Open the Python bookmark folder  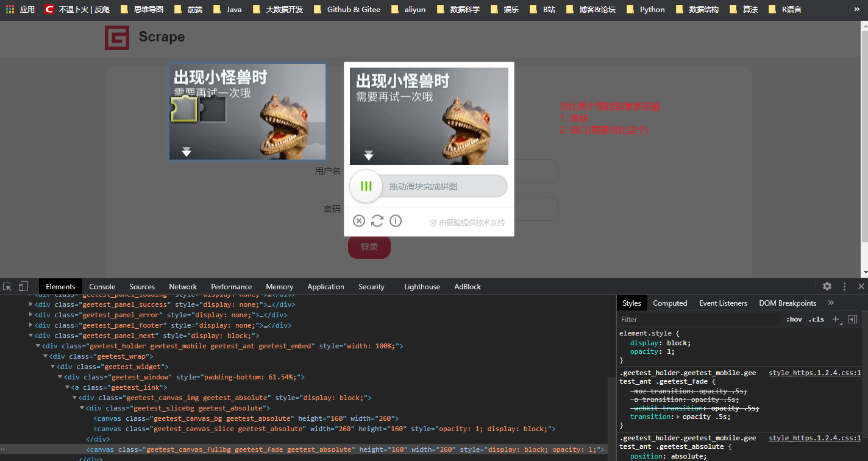[646, 10]
